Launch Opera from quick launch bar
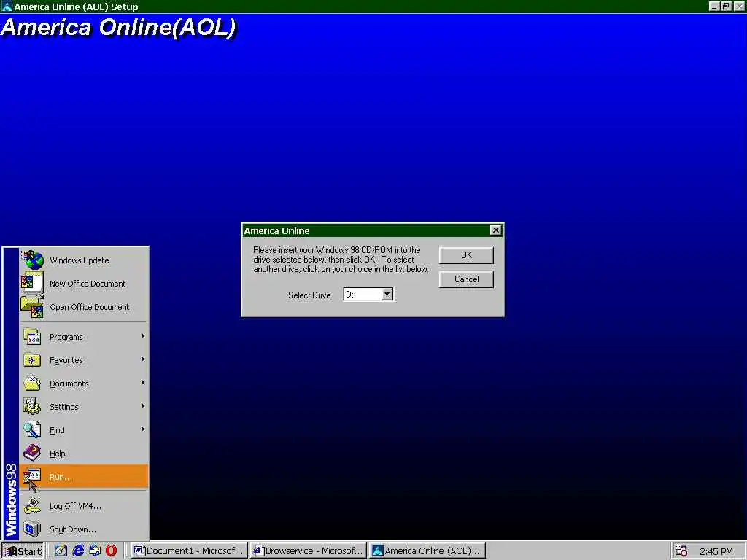Image resolution: width=747 pixels, height=560 pixels. [x=111, y=551]
